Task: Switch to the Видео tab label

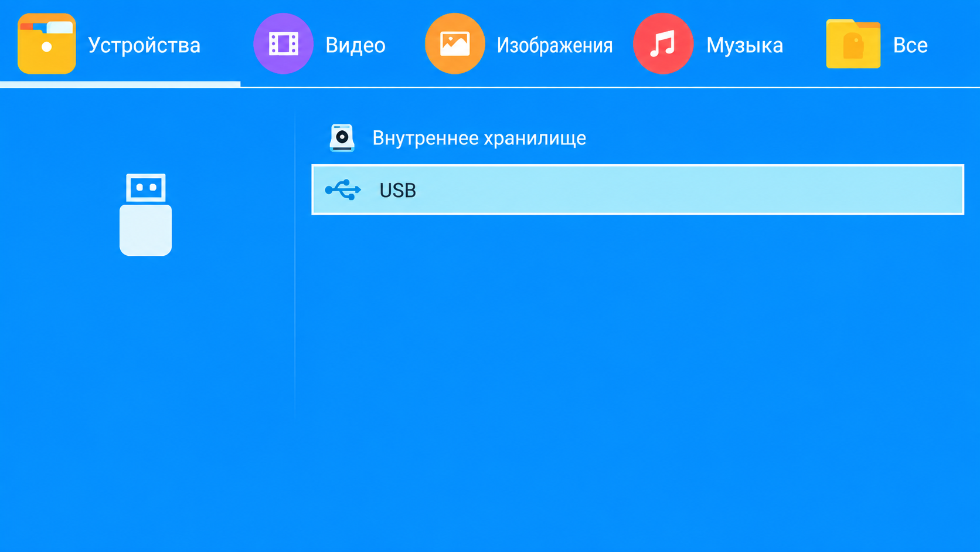Action: tap(355, 45)
